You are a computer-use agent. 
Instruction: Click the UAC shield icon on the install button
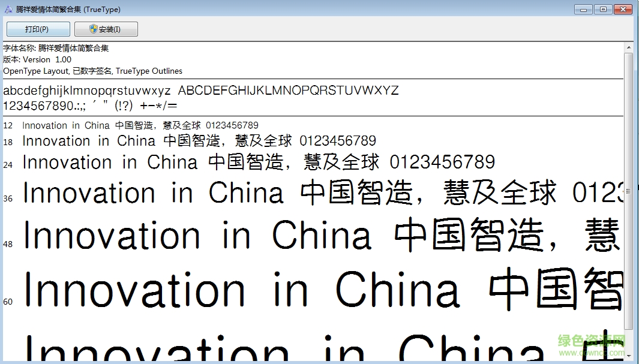coord(93,28)
